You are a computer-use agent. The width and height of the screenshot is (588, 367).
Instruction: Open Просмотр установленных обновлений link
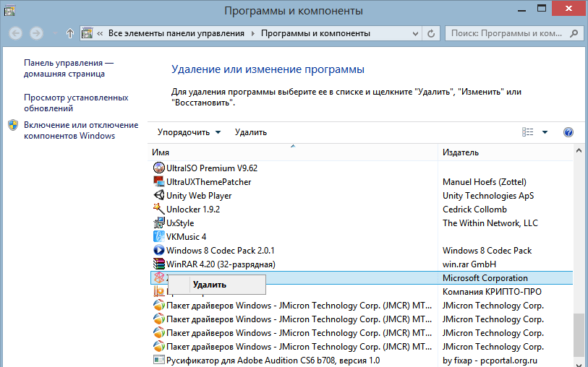coord(75,103)
